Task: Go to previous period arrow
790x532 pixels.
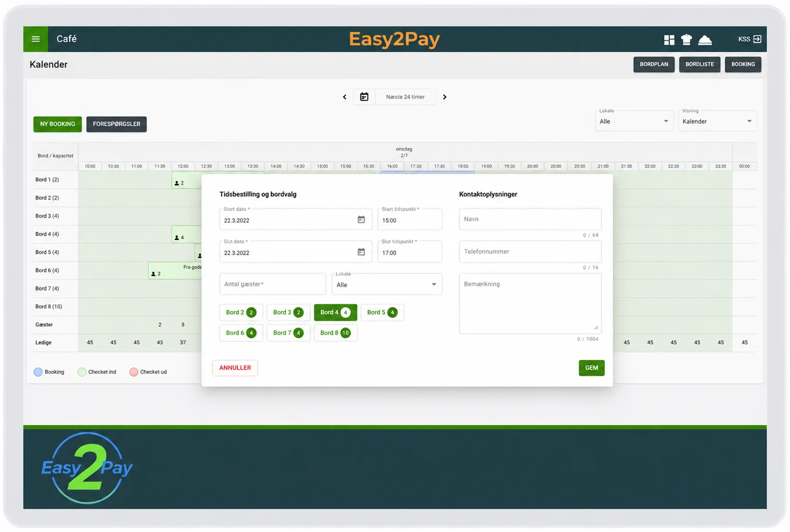Action: [345, 97]
